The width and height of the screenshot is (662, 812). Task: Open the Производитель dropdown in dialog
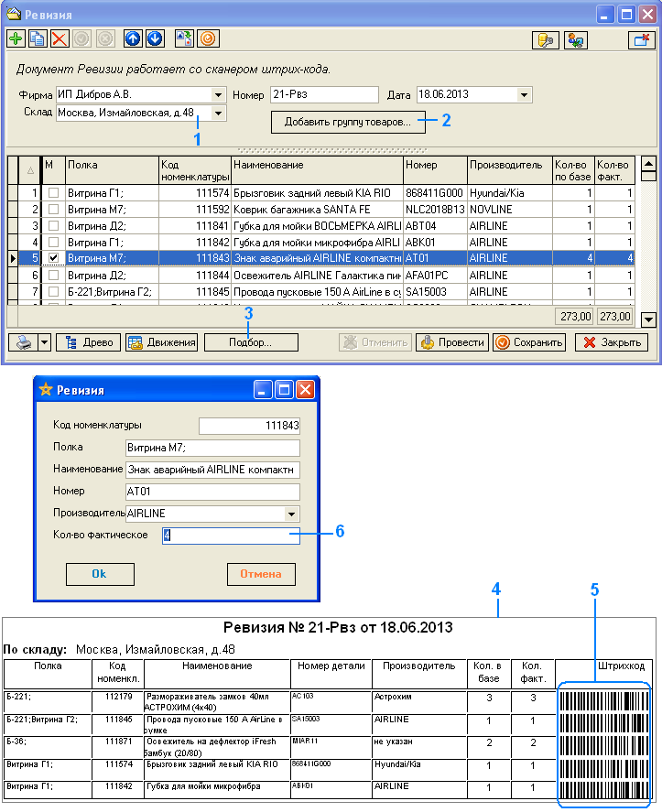pos(292,514)
